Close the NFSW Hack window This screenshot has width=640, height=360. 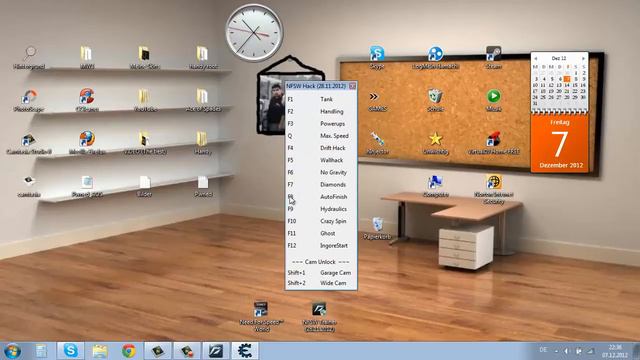coord(352,86)
